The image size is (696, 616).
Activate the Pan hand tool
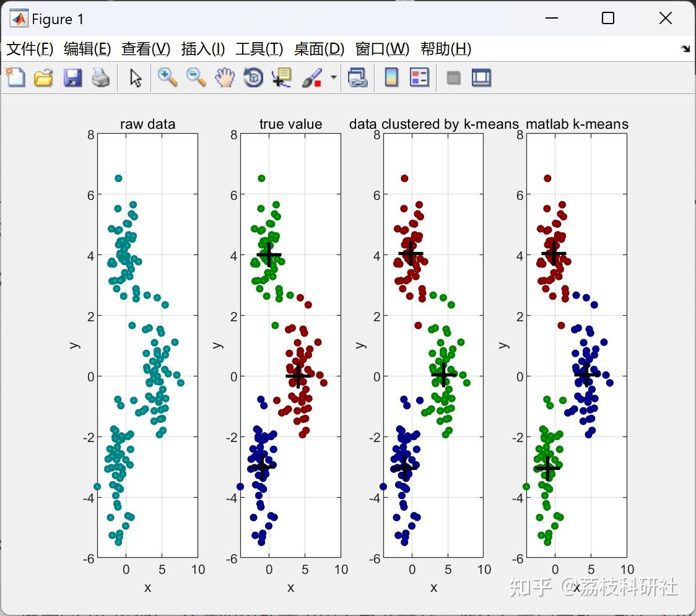pyautogui.click(x=224, y=77)
